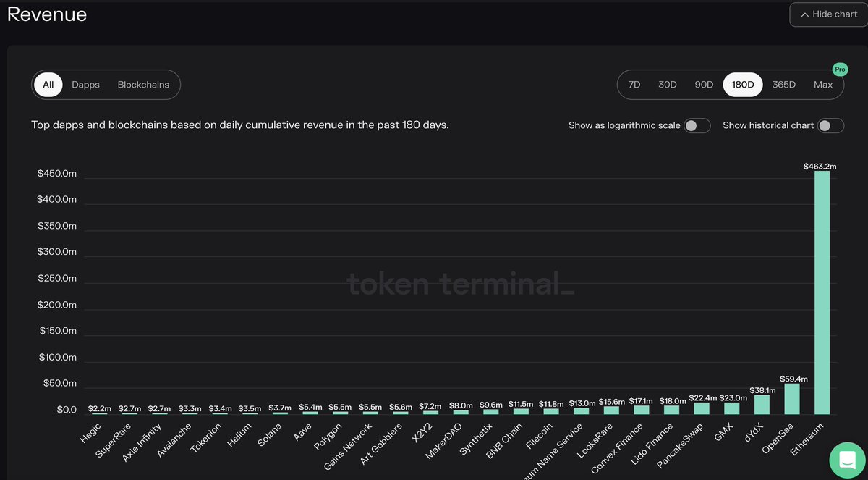The width and height of the screenshot is (868, 480).
Task: Click the $5.4m value label
Action: tap(310, 407)
